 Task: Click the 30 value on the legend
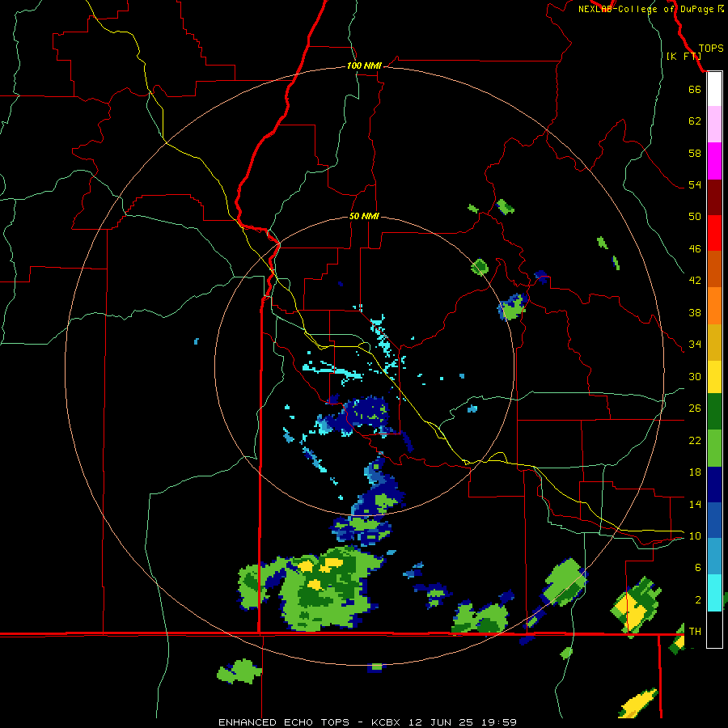pos(695,376)
